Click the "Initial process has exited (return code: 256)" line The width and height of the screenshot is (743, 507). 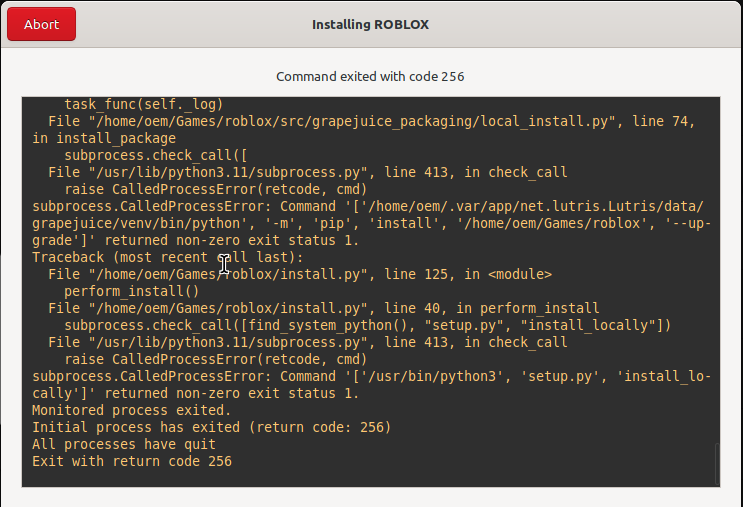[x=211, y=427]
